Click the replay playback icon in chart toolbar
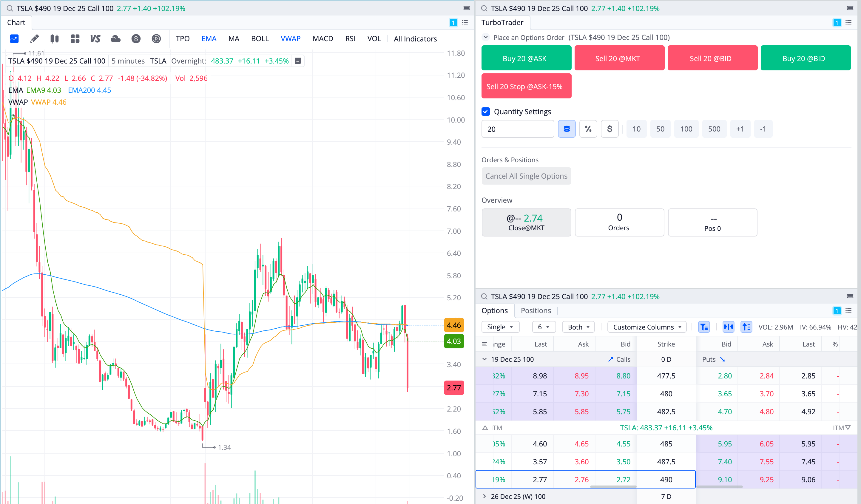The height and width of the screenshot is (504, 861). coord(156,38)
